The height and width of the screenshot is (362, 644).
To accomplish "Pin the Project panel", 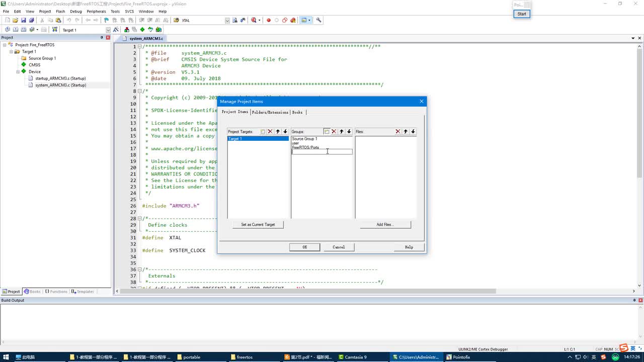I will pos(102,38).
